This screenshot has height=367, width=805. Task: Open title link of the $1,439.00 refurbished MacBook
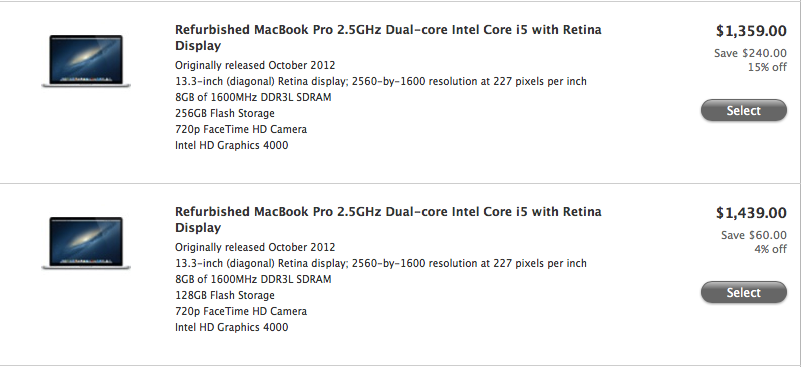[x=388, y=220]
